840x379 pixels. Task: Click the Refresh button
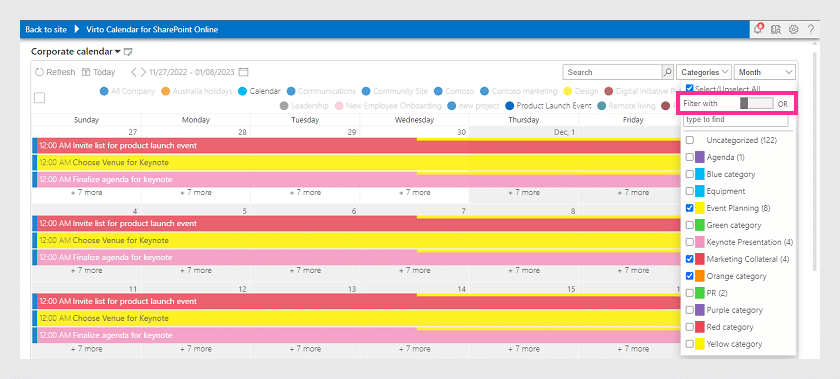click(x=55, y=72)
